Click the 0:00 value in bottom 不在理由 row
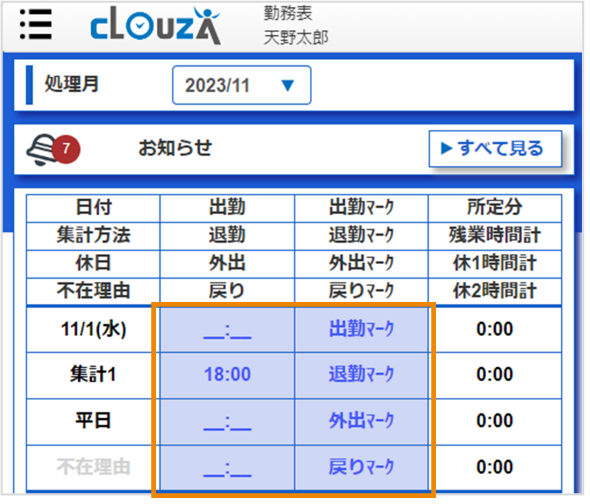The width and height of the screenshot is (590, 504). 495,467
